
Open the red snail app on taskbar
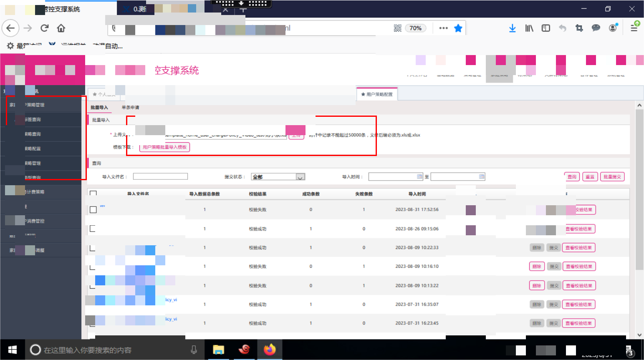[x=244, y=350]
